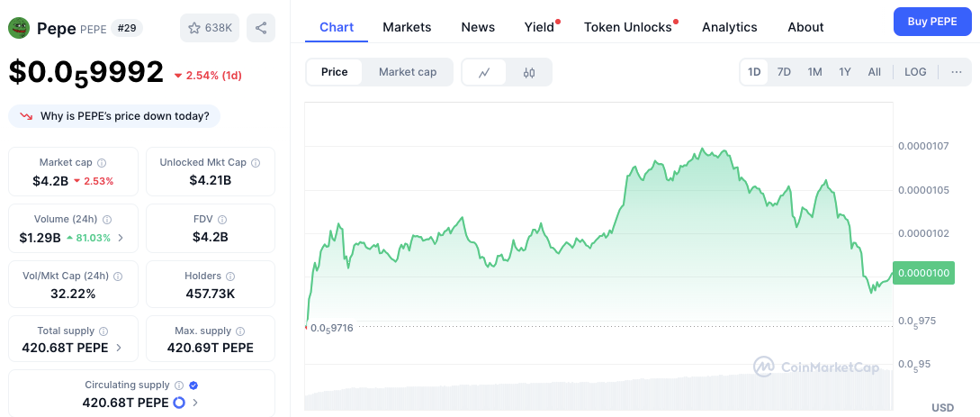This screenshot has width=980, height=417.
Task: Switch to candlestick chart icon
Action: 529,72
